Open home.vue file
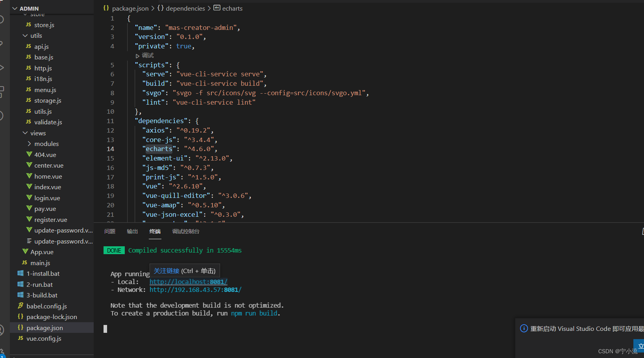644x358 pixels. click(48, 176)
